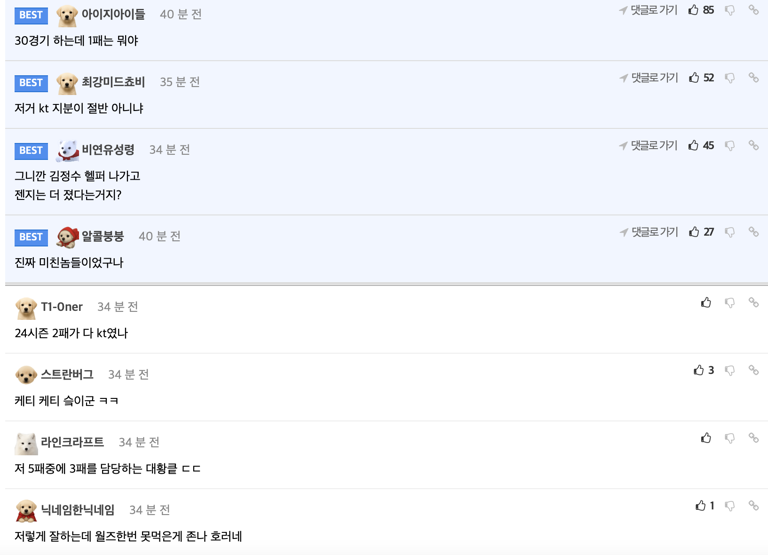
Task: Click 댓글로 가기 on 비연유성령's comment
Action: click(648, 146)
